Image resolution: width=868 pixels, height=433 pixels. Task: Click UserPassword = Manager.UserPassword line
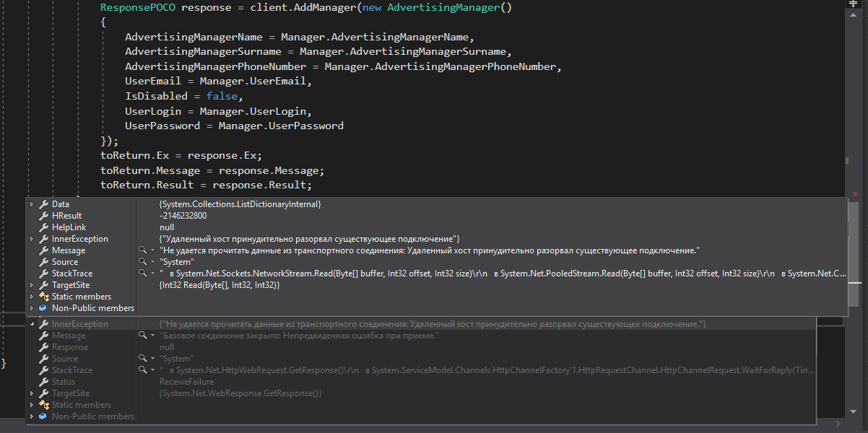point(234,126)
